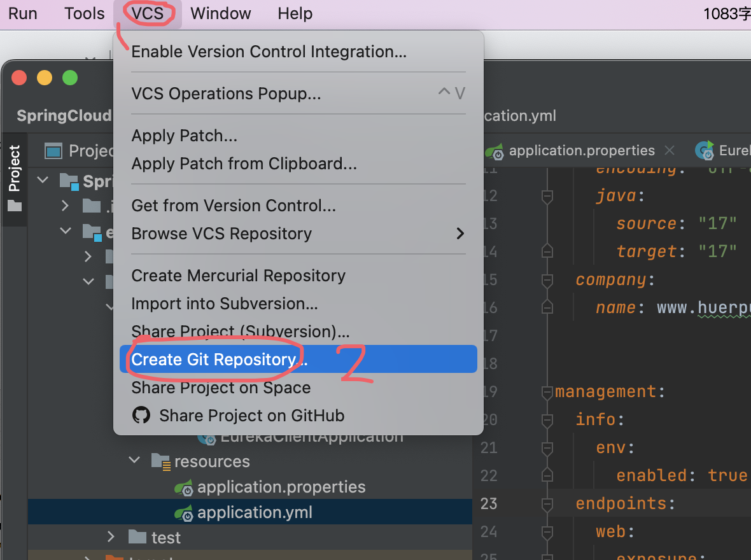
Task: Click the Project view icon in the panel header
Action: pos(53,151)
